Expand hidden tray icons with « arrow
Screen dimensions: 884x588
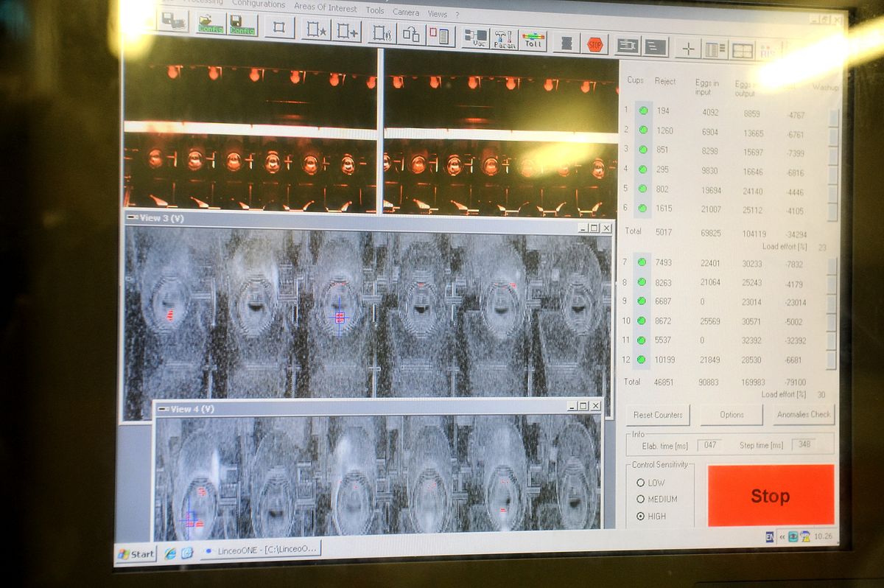782,536
